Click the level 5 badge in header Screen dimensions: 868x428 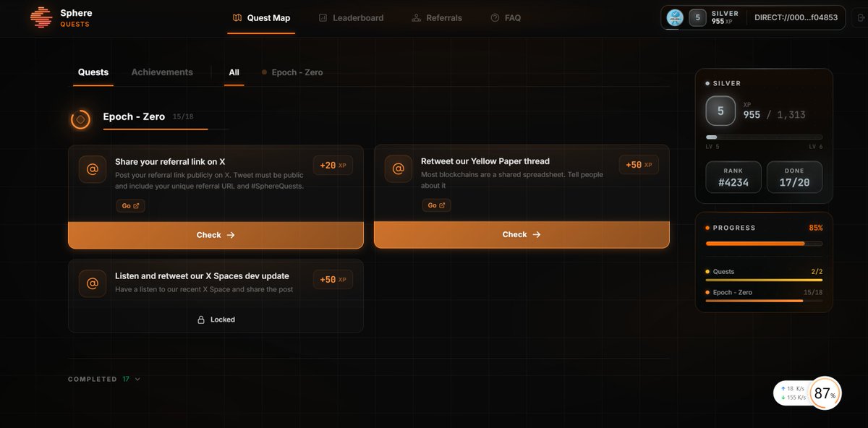[x=697, y=17]
